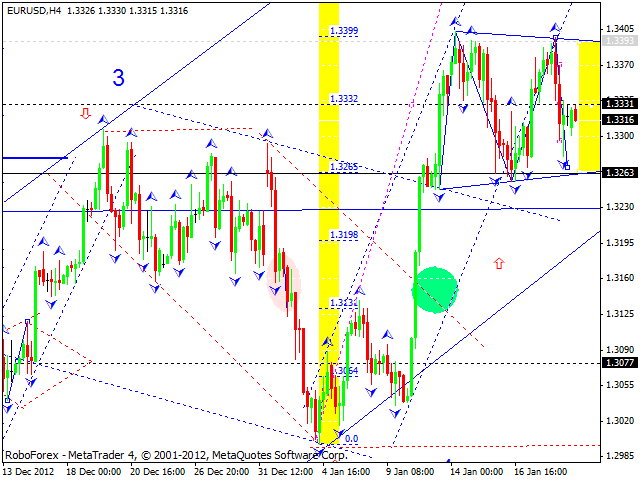Select the pink ellipse highlight on the decline

[284, 282]
